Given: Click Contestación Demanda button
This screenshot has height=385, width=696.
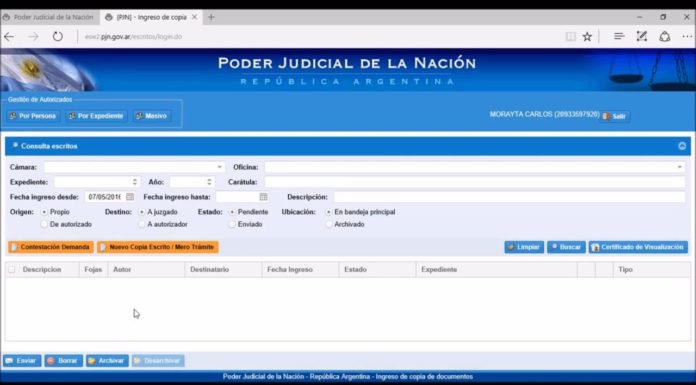Looking at the screenshot, I should pyautogui.click(x=51, y=247).
